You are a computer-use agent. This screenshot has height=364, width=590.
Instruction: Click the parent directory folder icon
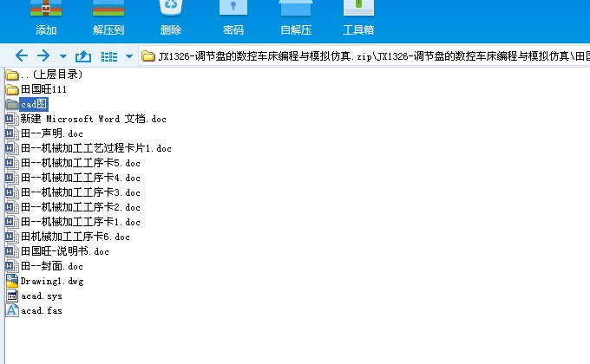pos(12,75)
